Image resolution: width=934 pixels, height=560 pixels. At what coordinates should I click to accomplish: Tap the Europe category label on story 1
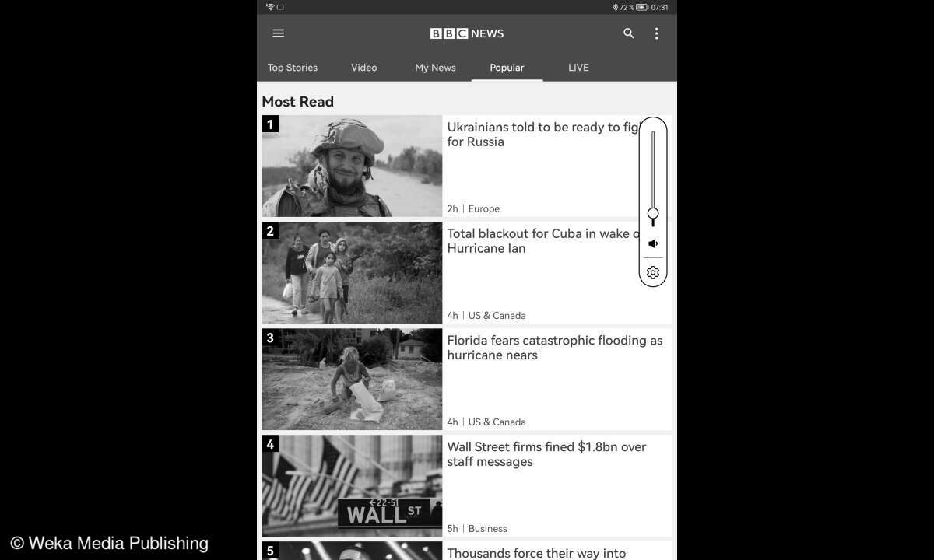[484, 208]
